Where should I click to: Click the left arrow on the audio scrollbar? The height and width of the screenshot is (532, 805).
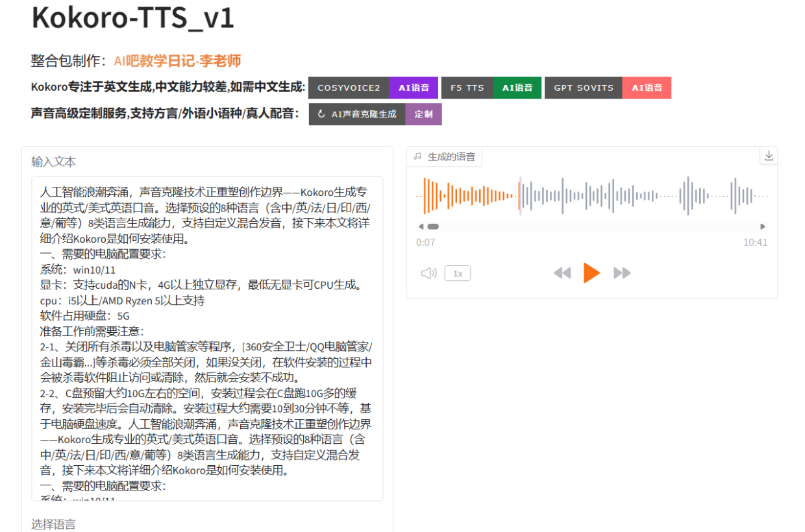(420, 226)
